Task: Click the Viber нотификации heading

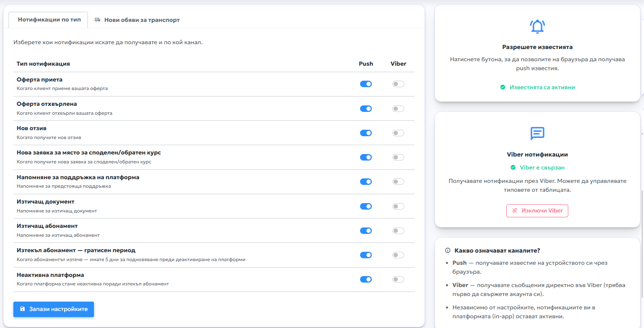Action: [537, 154]
